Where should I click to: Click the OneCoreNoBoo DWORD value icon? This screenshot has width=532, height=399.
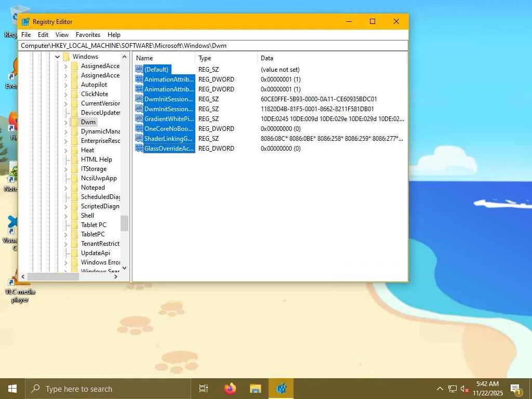click(x=139, y=128)
